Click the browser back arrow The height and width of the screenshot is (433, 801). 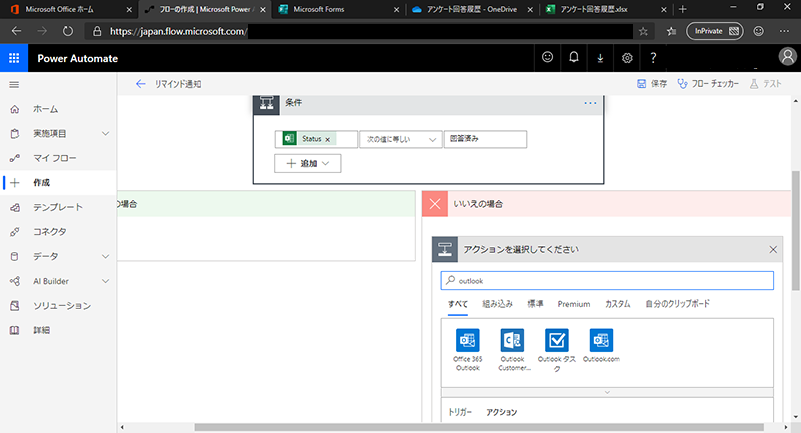point(16,31)
